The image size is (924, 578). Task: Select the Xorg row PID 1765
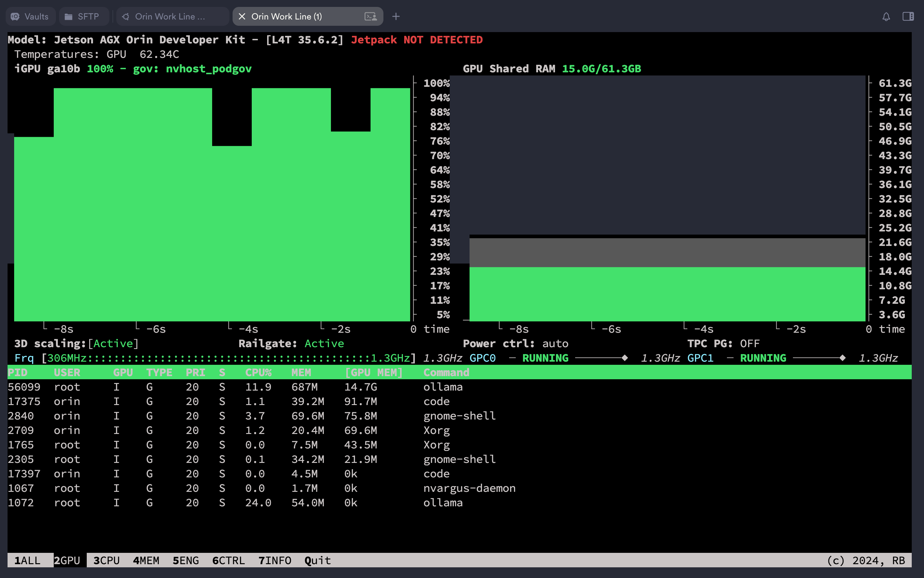tap(459, 445)
